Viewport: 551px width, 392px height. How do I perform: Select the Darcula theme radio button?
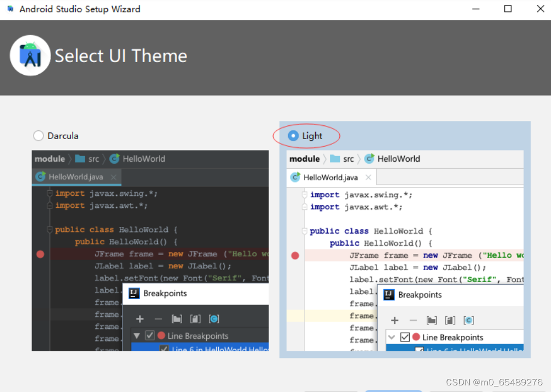(x=38, y=136)
